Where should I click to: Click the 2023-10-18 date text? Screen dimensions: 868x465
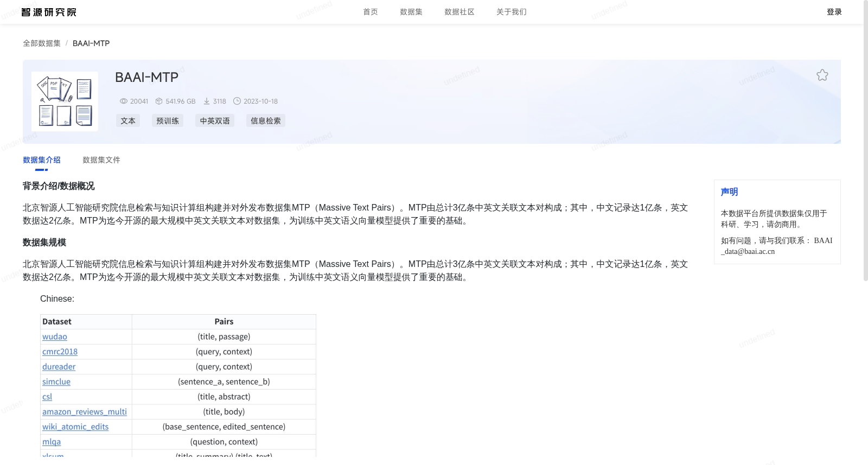click(x=260, y=101)
